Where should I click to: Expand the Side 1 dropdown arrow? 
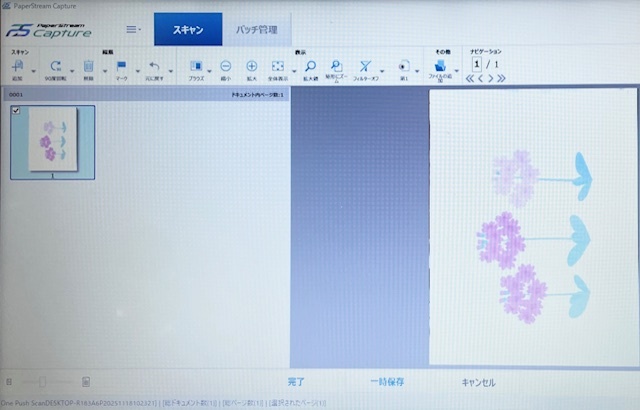pos(417,71)
